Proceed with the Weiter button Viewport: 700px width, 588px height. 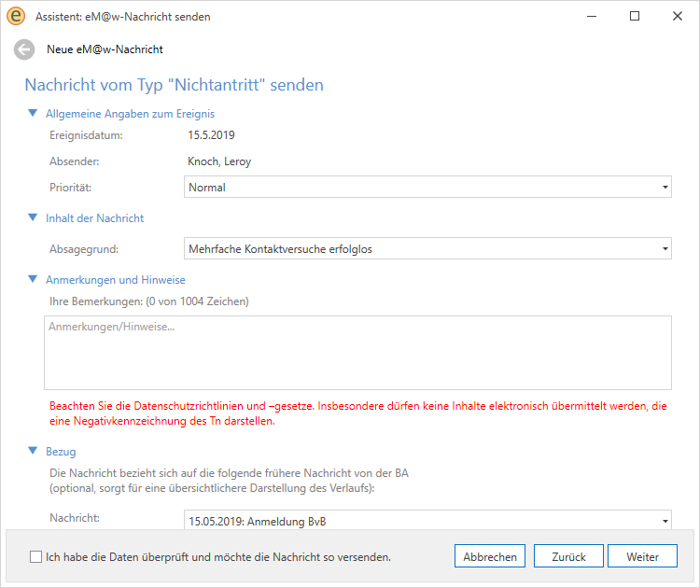pyautogui.click(x=642, y=556)
